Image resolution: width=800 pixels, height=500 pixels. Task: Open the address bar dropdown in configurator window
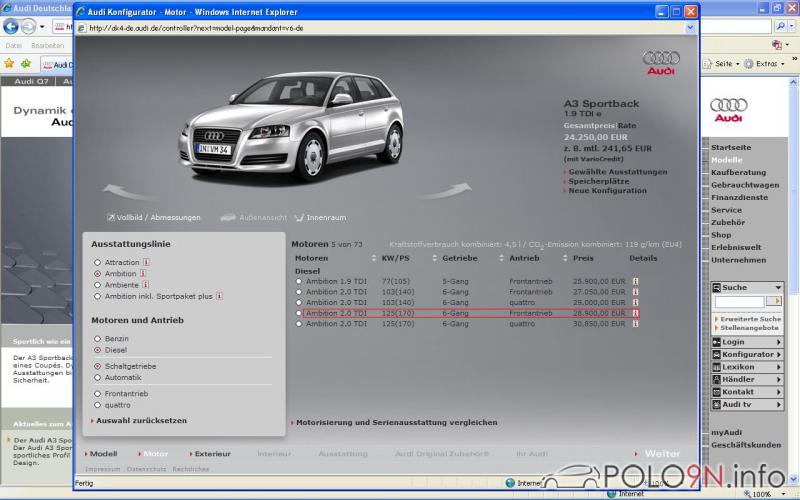[690, 28]
